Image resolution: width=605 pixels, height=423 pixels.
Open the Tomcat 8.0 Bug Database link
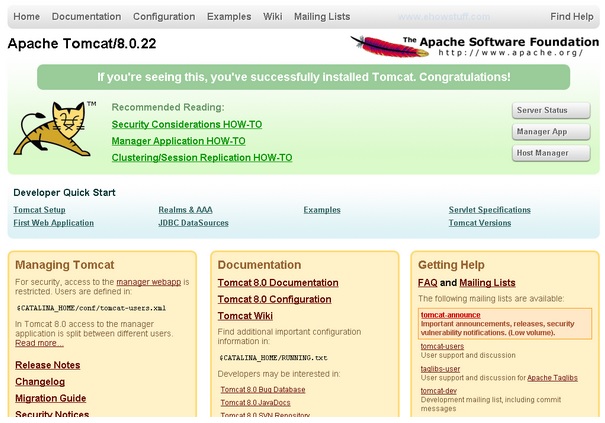point(263,390)
